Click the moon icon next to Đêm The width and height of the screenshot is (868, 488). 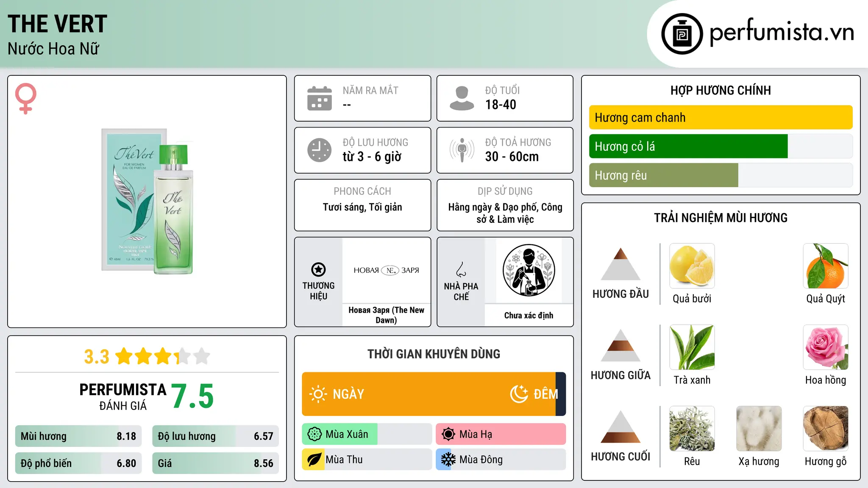[519, 394]
